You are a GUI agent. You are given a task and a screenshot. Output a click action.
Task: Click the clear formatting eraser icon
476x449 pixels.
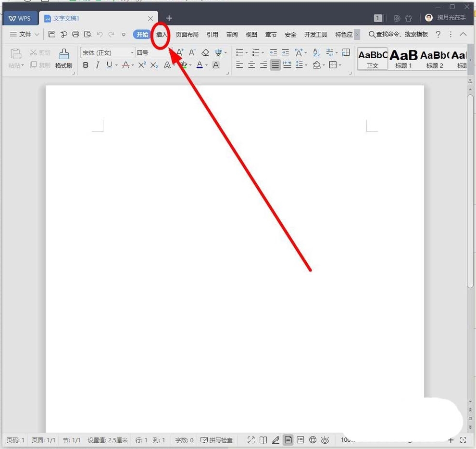point(205,52)
